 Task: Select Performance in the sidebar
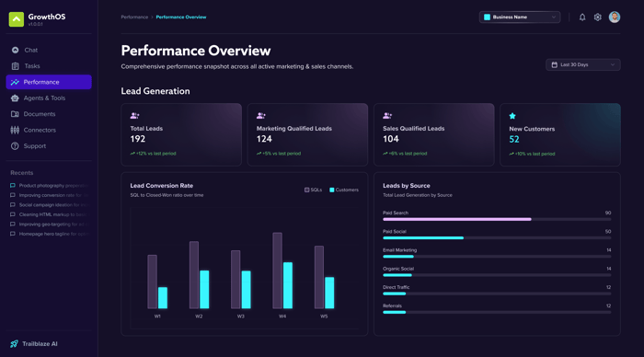(x=49, y=82)
